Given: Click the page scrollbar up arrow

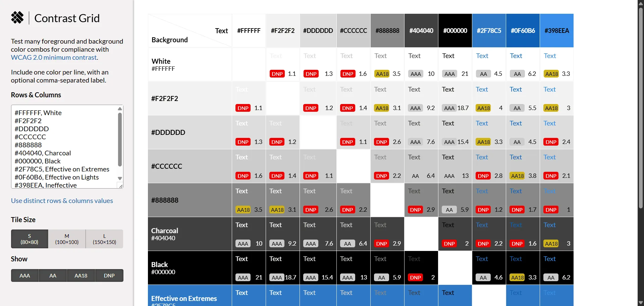Looking at the screenshot, I should pos(641,3).
